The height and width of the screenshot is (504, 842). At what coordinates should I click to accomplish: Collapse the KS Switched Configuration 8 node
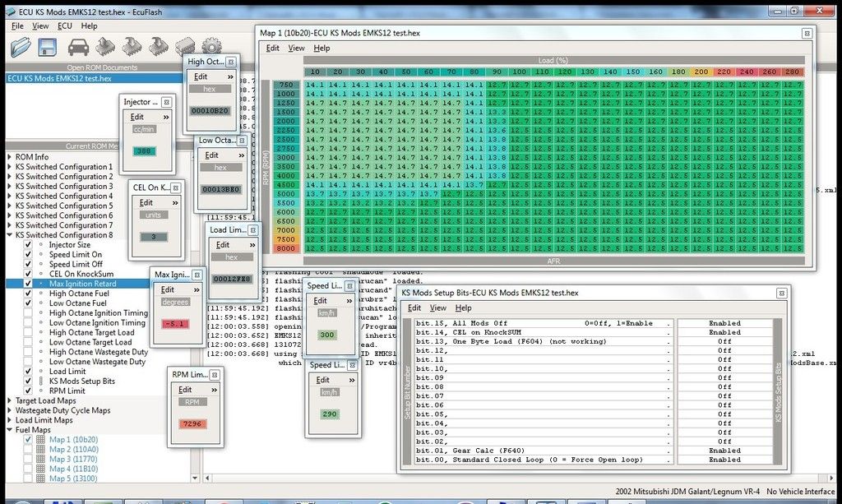[x=10, y=235]
